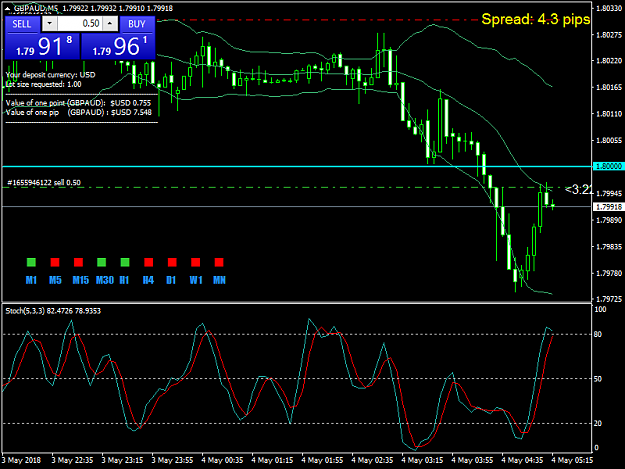This screenshot has height=469, width=625.
Task: Click 'Lot size requested: 1.00' text
Action: pos(43,84)
